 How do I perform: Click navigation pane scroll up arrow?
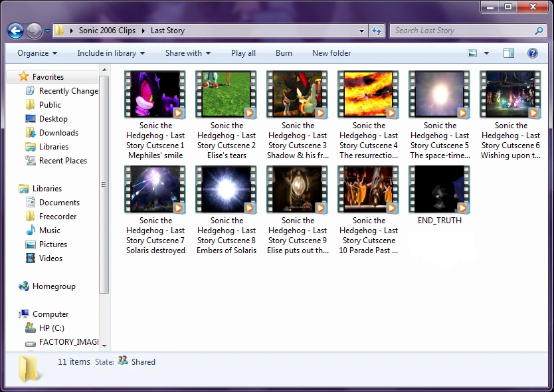tap(104, 70)
